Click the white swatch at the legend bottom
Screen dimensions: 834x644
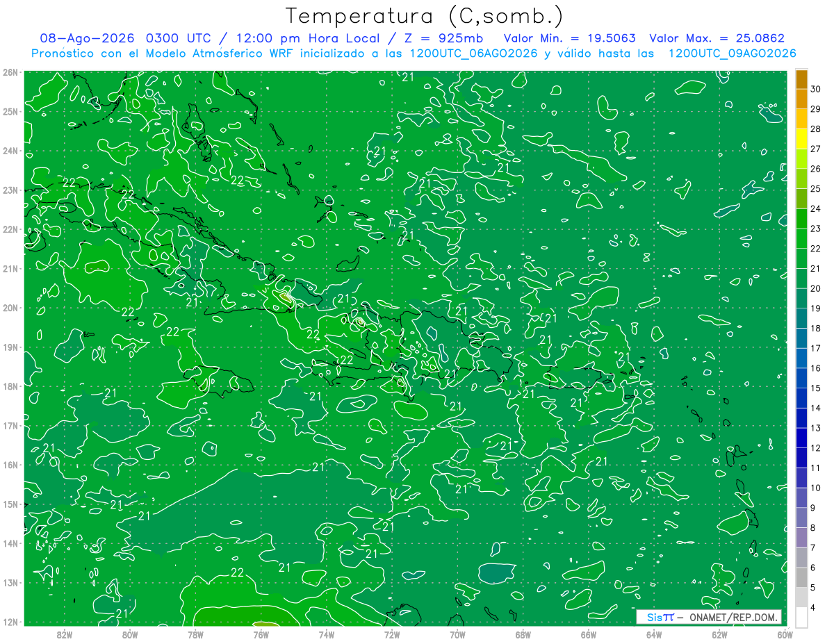pos(801,617)
